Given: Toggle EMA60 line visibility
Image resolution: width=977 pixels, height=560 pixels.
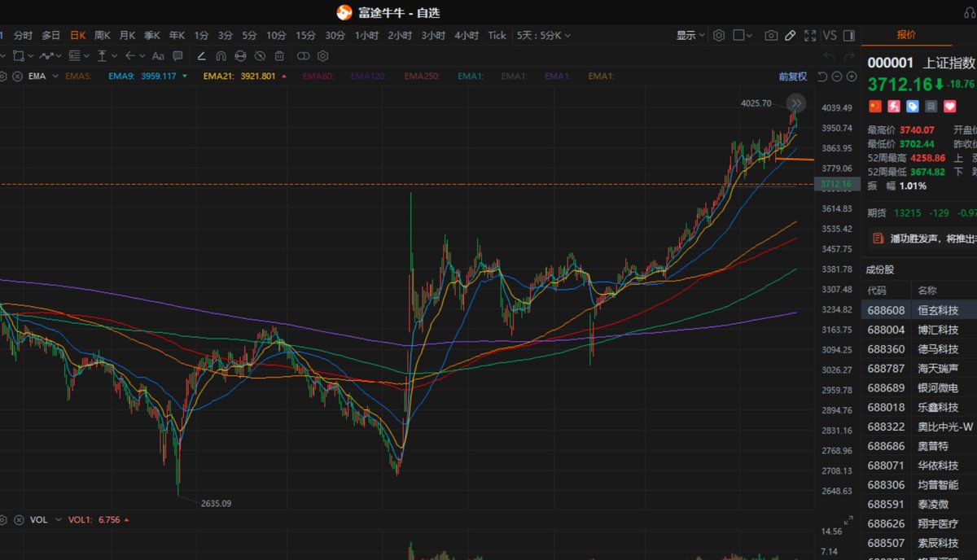Looking at the screenshot, I should point(318,77).
